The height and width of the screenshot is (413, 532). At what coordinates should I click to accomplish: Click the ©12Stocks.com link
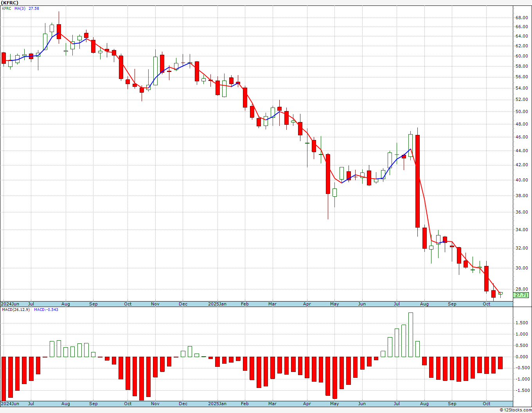pos(516,410)
